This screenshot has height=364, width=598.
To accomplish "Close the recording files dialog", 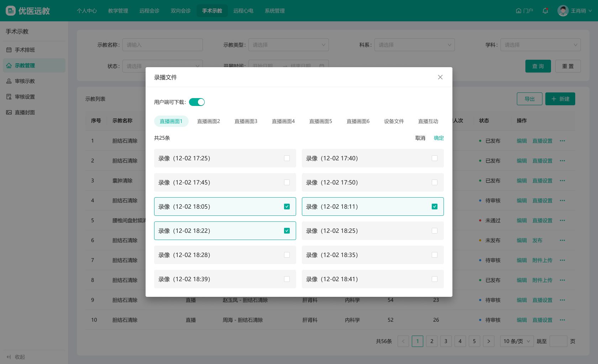I will click(x=440, y=77).
